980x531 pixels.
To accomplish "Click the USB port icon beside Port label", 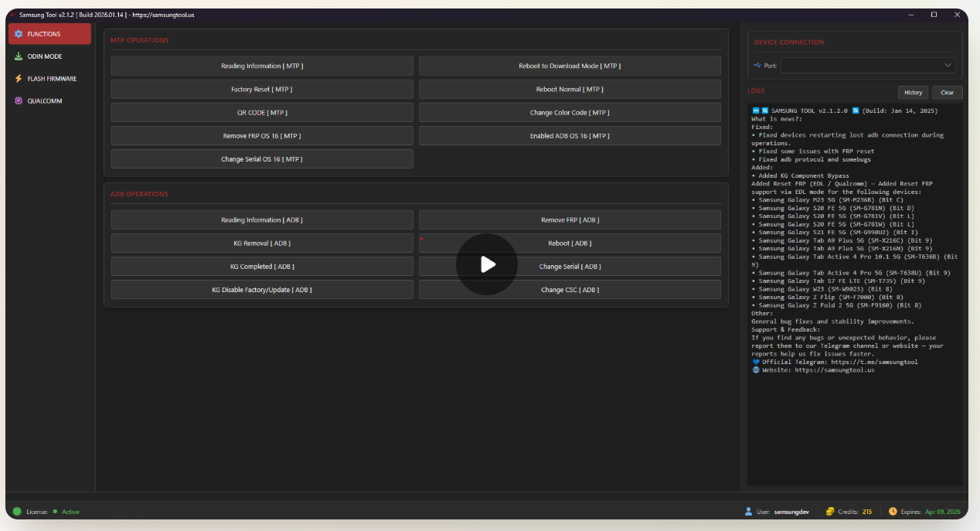I will click(757, 66).
